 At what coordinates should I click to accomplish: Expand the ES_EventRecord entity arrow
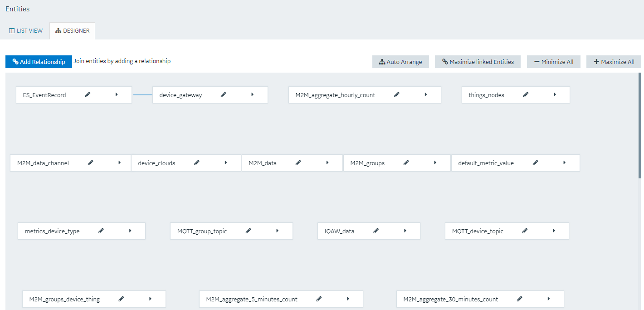[x=117, y=94]
